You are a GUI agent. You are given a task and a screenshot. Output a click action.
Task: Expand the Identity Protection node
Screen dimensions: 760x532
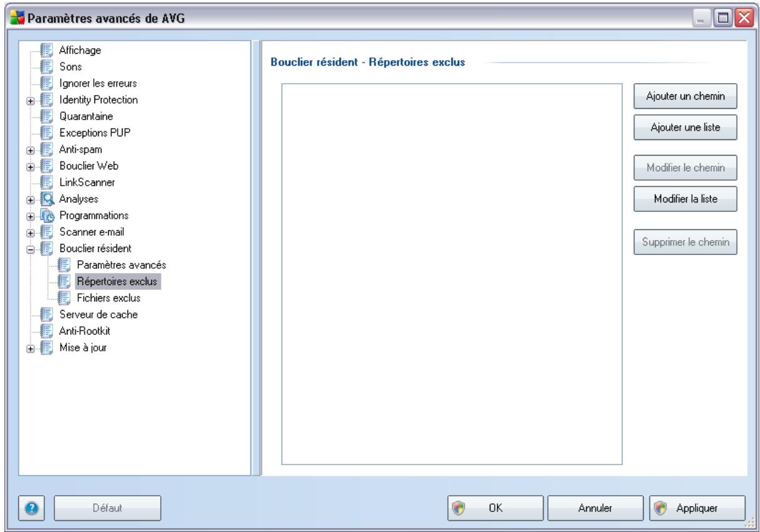coord(30,100)
